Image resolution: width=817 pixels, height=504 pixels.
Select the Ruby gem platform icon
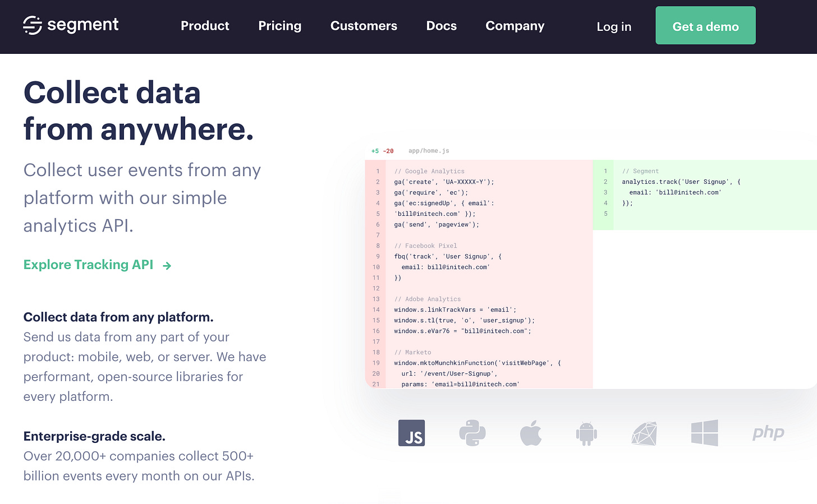coord(644,433)
